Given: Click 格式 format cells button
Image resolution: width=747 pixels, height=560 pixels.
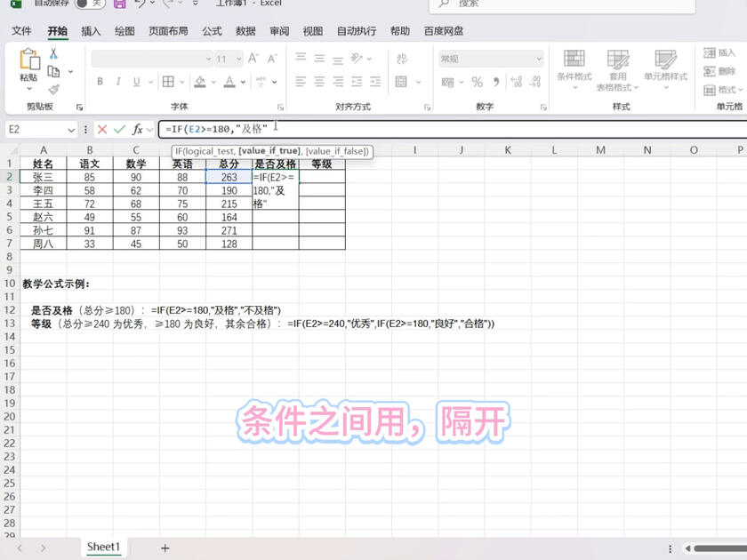Looking at the screenshot, I should [723, 90].
